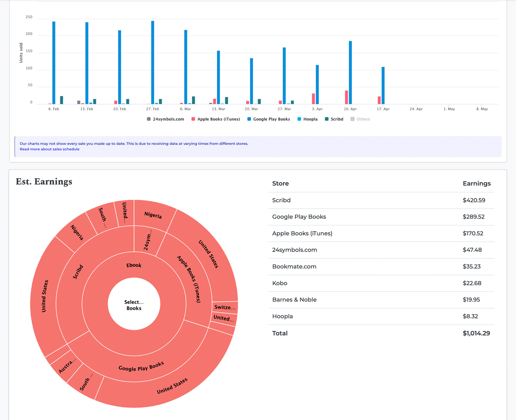Click the Est. Earnings heading
The image size is (516, 420).
pos(44,181)
